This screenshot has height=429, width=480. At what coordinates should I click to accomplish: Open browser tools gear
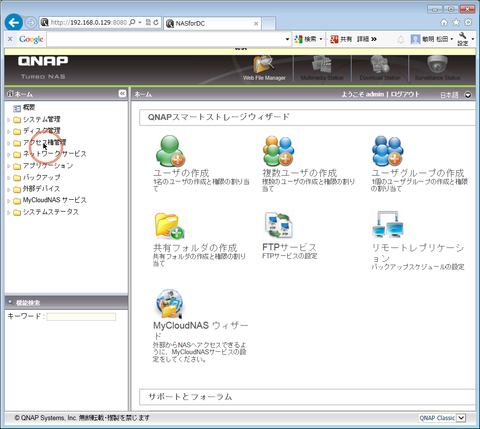point(468,22)
